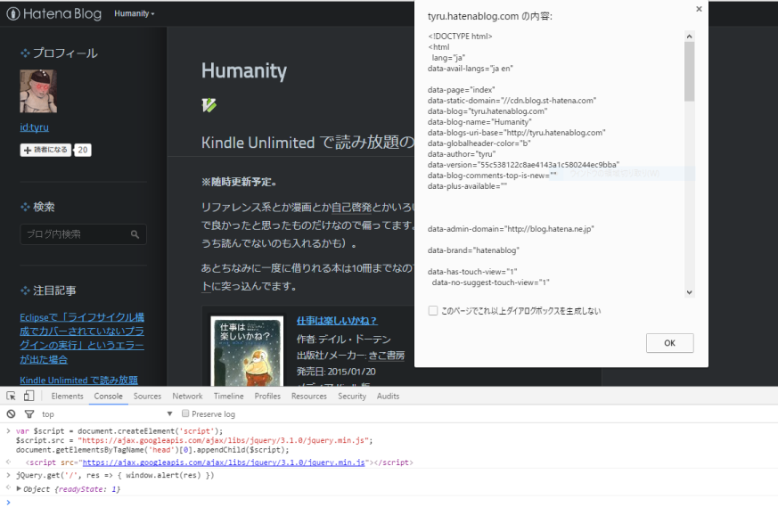Click the jQuery.get console command line
Viewport: 778px width, 532px height.
click(x=115, y=476)
